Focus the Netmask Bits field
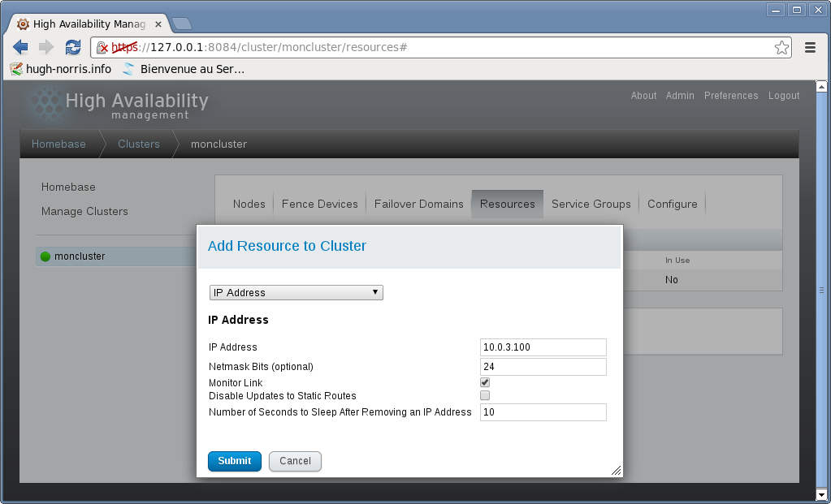Image resolution: width=831 pixels, height=504 pixels. (543, 367)
